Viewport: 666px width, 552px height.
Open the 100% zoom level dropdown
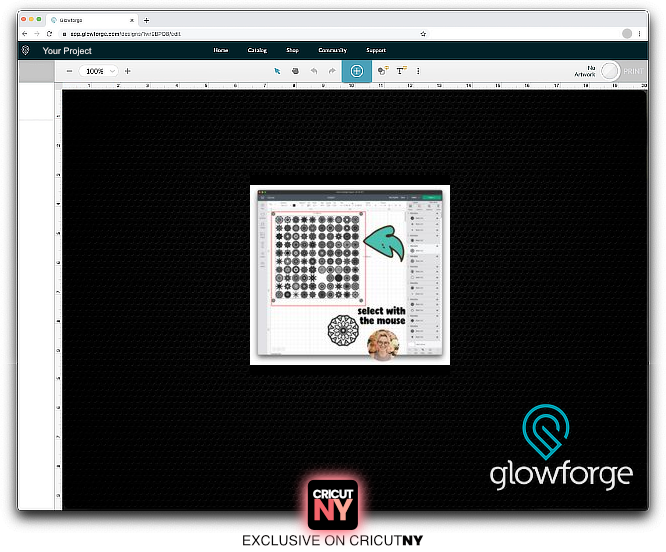[99, 71]
